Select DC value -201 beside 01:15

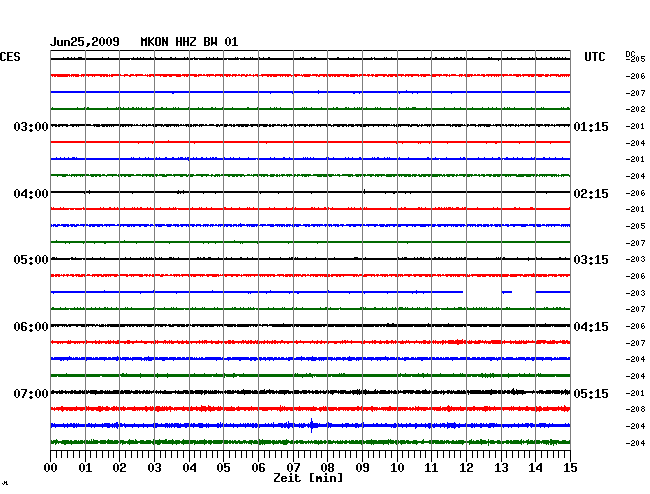[635, 126]
